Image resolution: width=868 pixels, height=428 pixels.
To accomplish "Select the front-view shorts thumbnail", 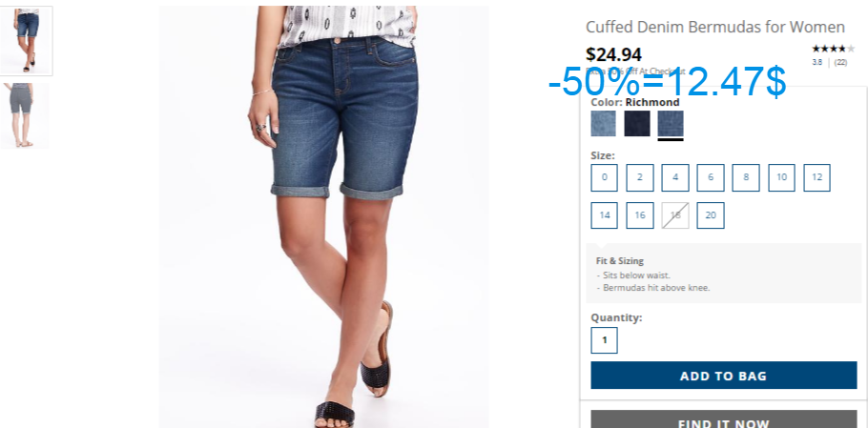I will [x=26, y=40].
